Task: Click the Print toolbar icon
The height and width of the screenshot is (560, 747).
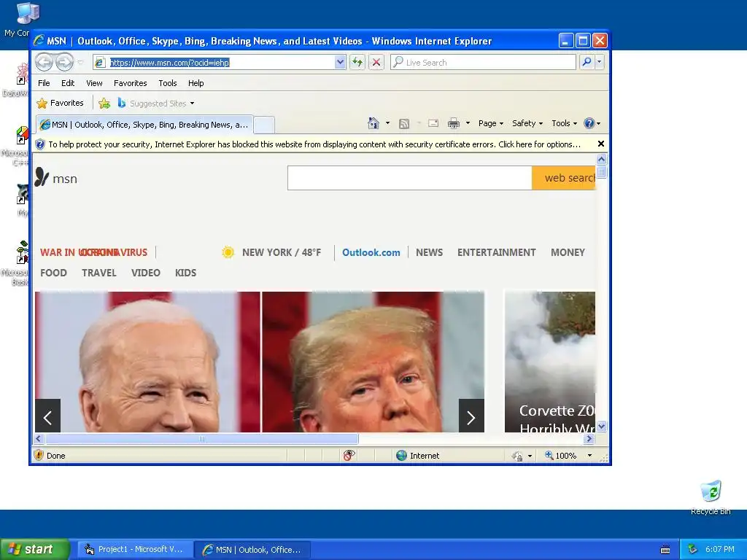Action: [454, 124]
